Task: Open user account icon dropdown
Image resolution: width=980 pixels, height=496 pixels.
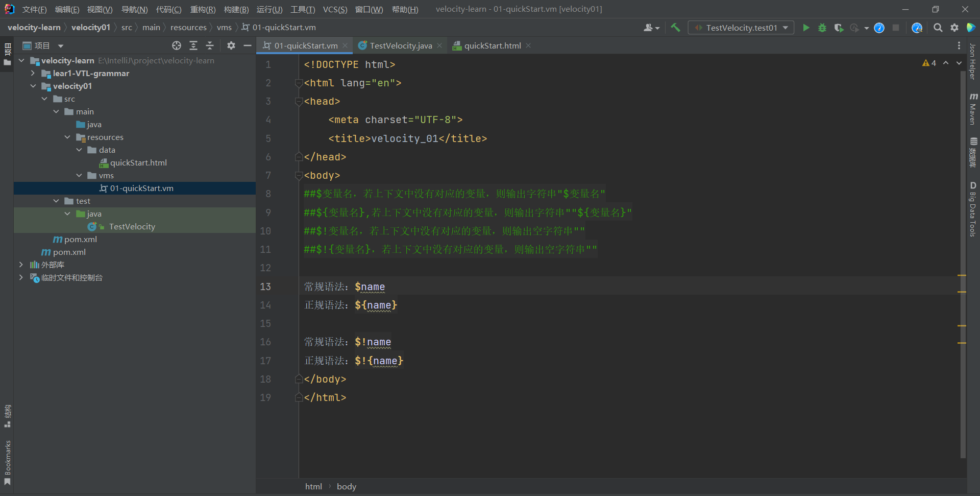Action: [x=651, y=28]
